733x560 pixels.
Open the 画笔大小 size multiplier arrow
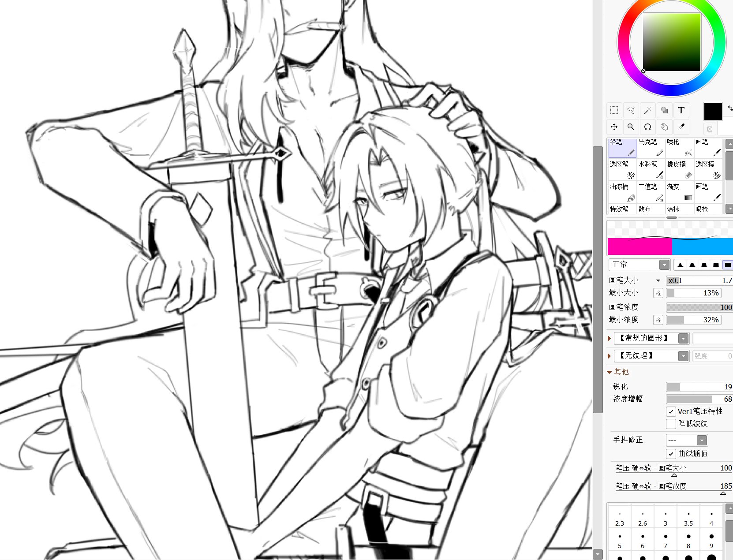pos(658,280)
